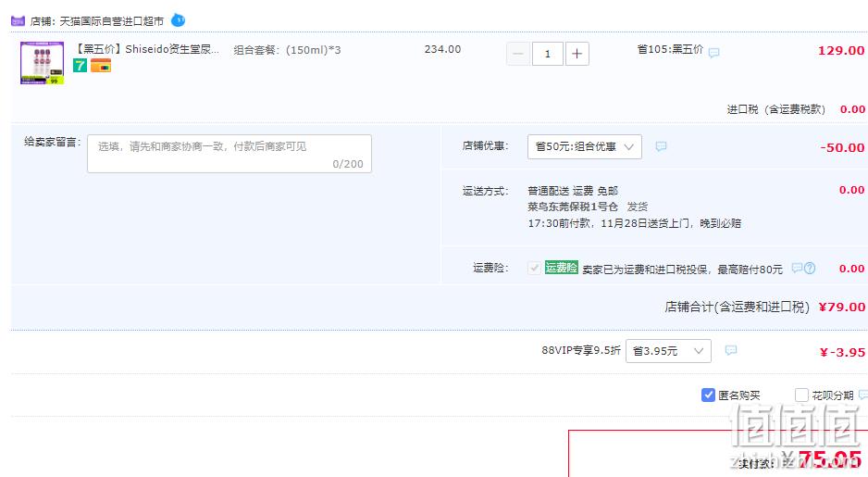Viewport: 868px width, 477px height.
Task: Click the 88VIP专享9.5折 label
Action: [x=581, y=351]
